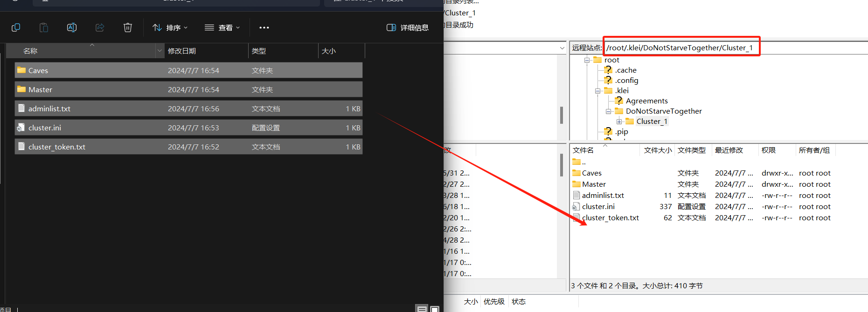Open the 名称 column filter chevron
The image size is (868, 312).
[x=160, y=51]
